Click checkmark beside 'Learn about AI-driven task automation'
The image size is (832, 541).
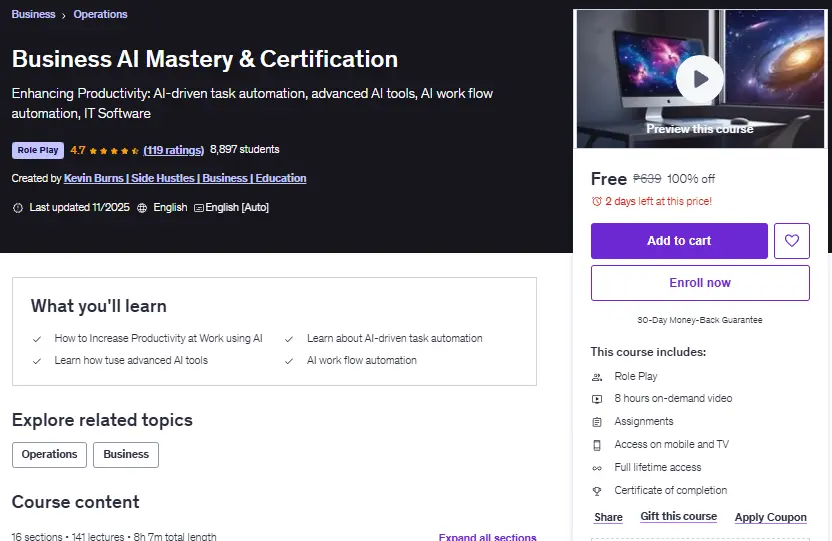coord(289,339)
